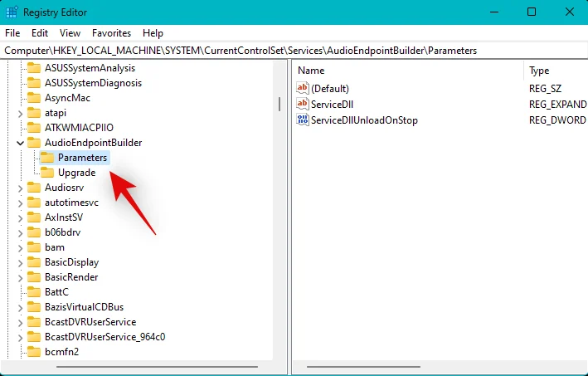Expand the atapi registry key
Screen dimensions: 588x376
click(21, 113)
